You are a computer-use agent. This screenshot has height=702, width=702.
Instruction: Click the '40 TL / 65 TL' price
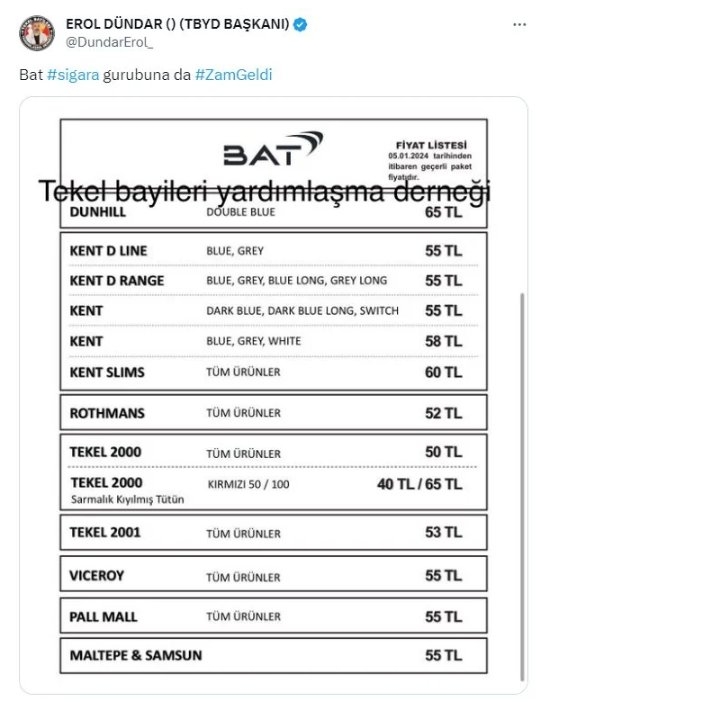coord(419,484)
